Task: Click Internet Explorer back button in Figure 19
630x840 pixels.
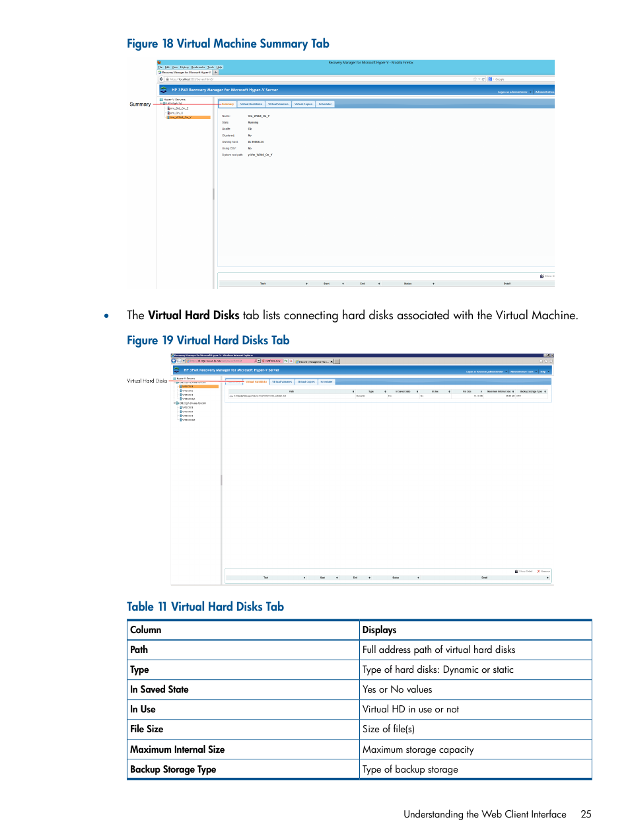Action: [174, 361]
